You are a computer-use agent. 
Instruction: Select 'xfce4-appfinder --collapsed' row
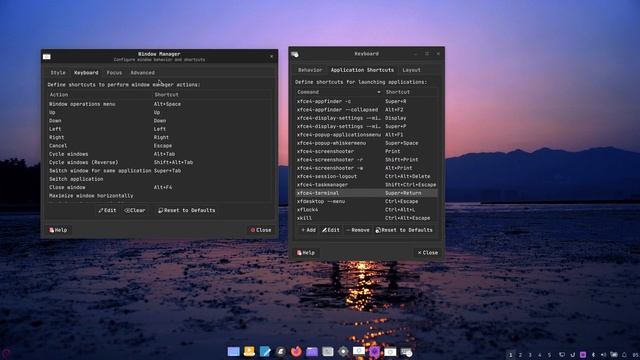pos(367,110)
